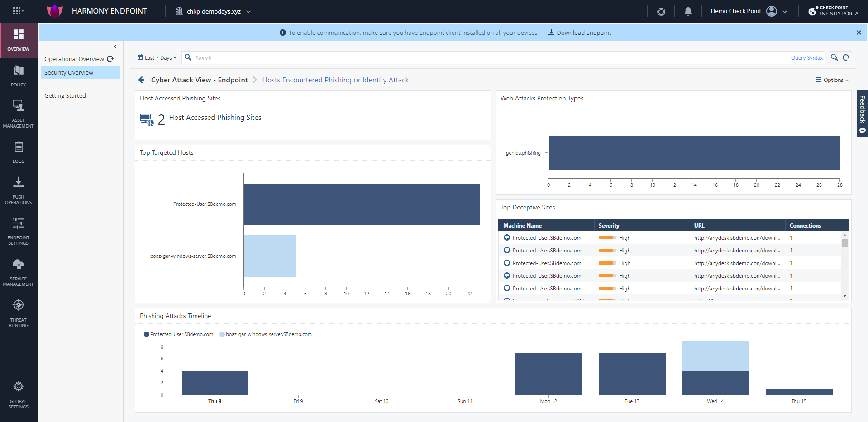Image resolution: width=868 pixels, height=422 pixels.
Task: Click light-blue Wed 14 bar segment
Action: pos(715,356)
